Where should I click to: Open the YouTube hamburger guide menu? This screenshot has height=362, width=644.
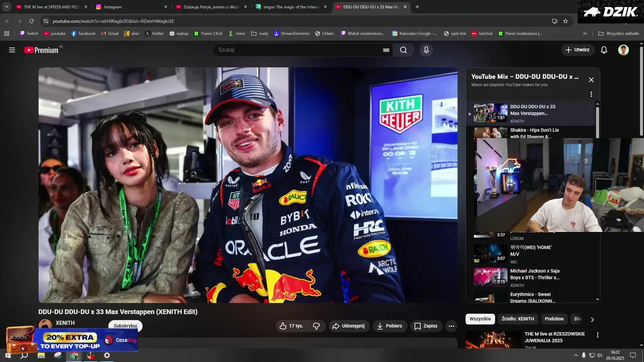[x=12, y=50]
